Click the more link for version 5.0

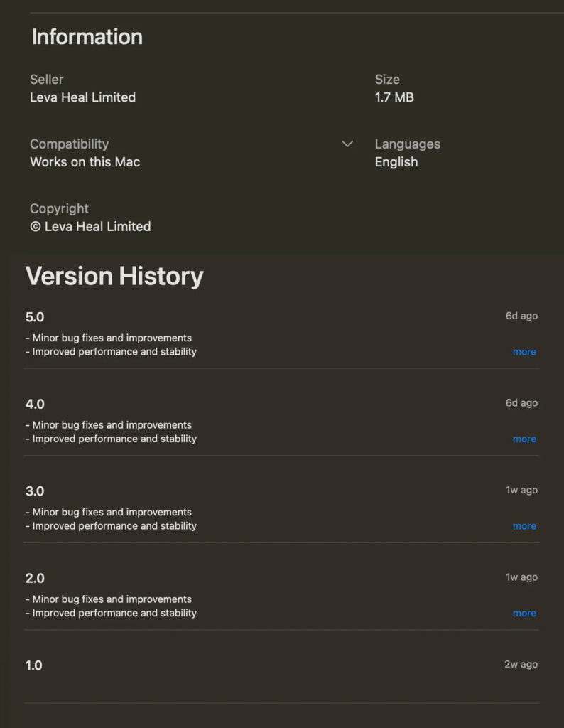coord(524,351)
